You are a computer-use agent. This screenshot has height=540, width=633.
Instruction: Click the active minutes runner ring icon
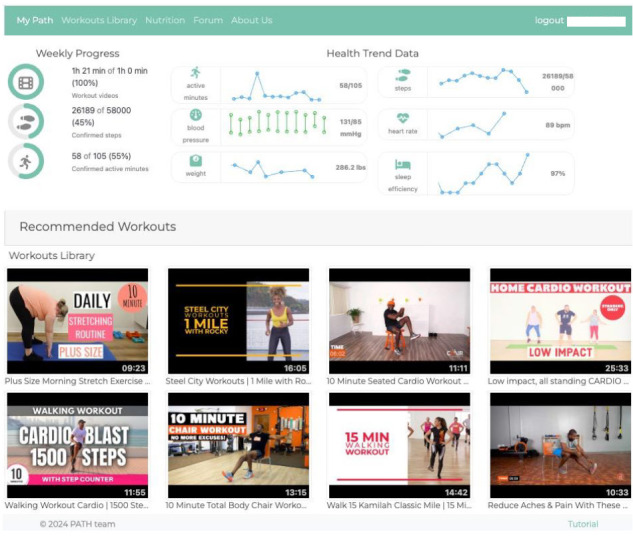pyautogui.click(x=26, y=161)
